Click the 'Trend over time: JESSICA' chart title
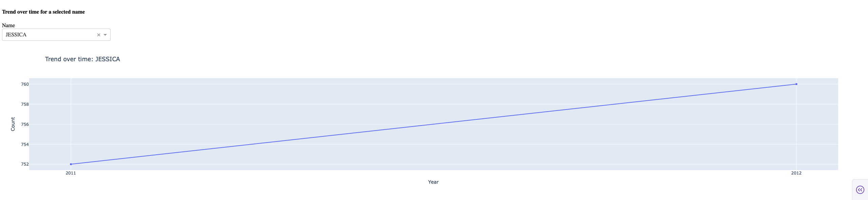868x200 pixels. 82,59
